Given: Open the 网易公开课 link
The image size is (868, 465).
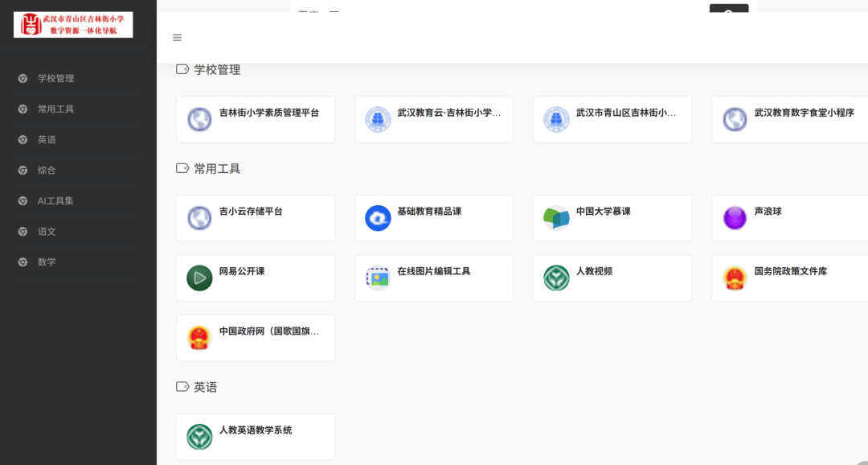Looking at the screenshot, I should pyautogui.click(x=242, y=272).
